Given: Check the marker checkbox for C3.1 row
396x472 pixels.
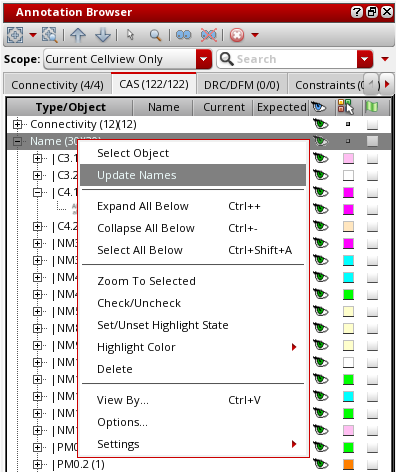Looking at the screenshot, I should [x=372, y=159].
